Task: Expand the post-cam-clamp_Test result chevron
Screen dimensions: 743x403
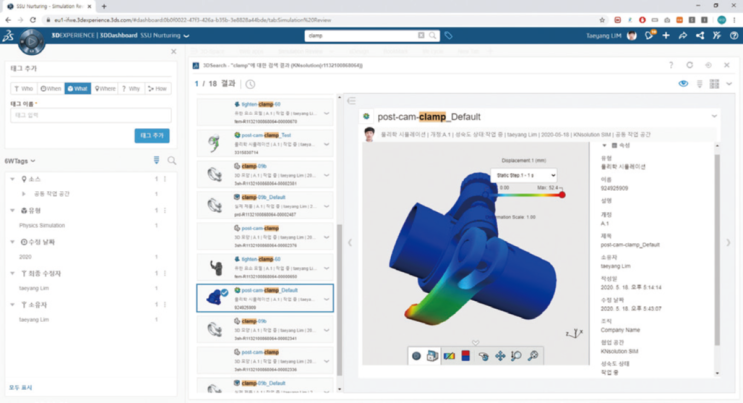Action: pyautogui.click(x=326, y=145)
